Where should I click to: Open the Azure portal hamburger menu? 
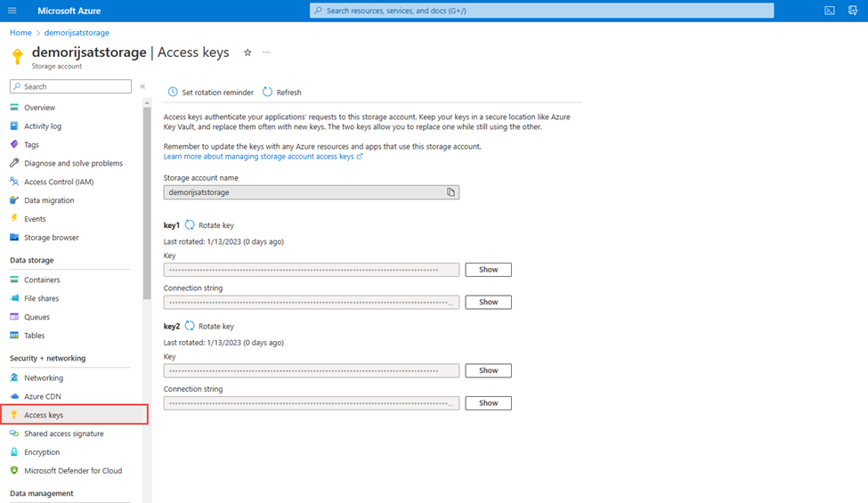(x=12, y=11)
